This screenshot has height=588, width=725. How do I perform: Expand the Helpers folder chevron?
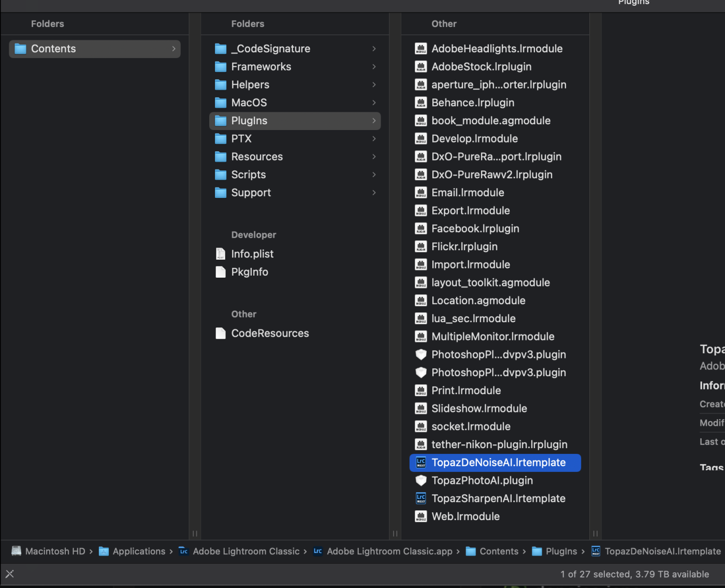(374, 84)
